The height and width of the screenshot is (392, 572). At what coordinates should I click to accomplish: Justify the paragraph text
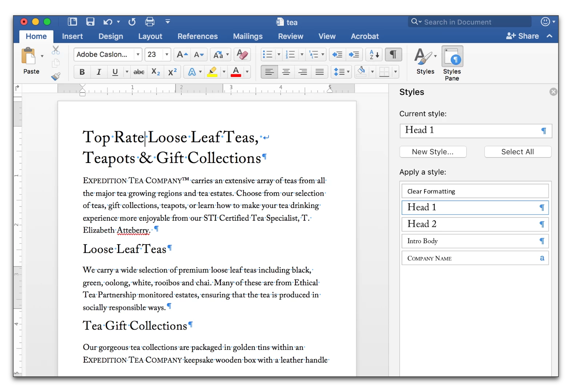[x=319, y=72]
